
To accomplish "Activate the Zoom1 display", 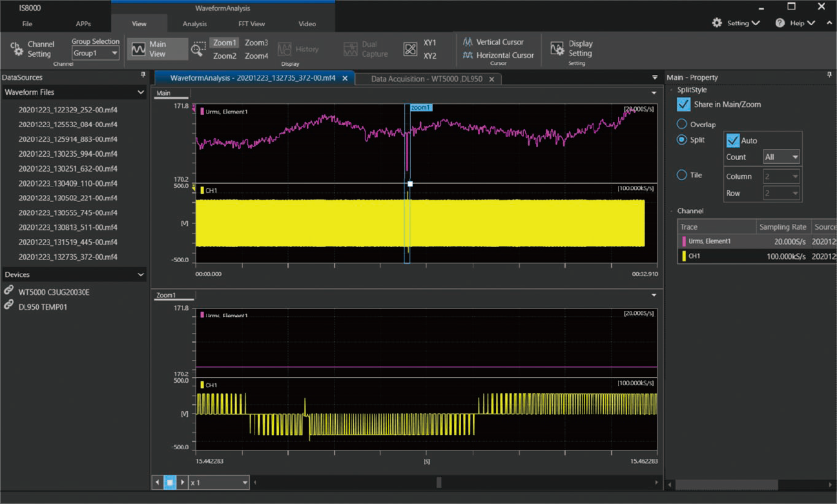I will coord(224,42).
